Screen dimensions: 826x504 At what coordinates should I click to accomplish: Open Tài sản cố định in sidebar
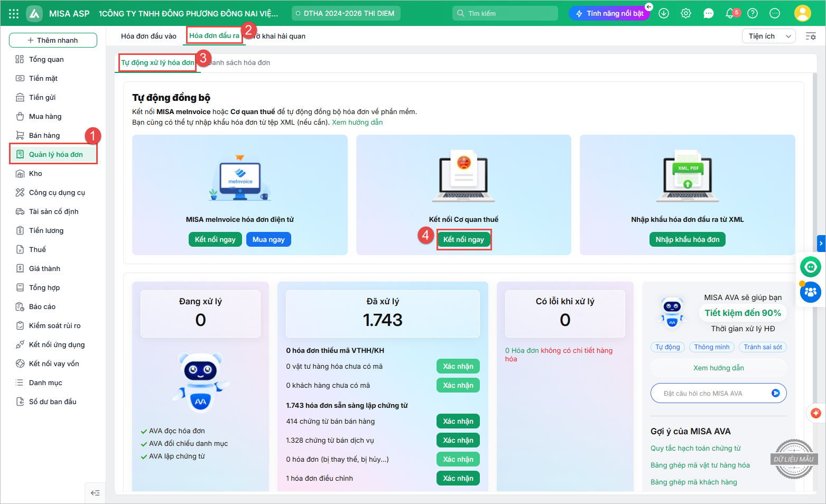53,211
